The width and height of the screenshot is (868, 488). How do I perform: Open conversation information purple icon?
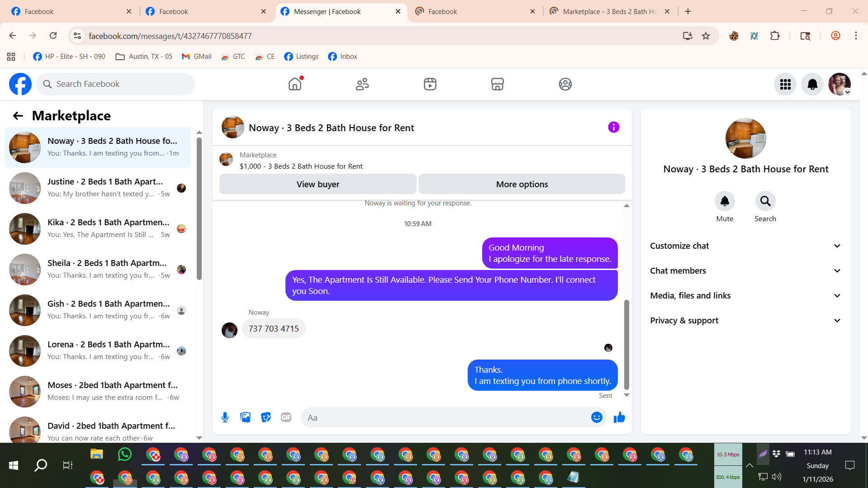(x=613, y=127)
